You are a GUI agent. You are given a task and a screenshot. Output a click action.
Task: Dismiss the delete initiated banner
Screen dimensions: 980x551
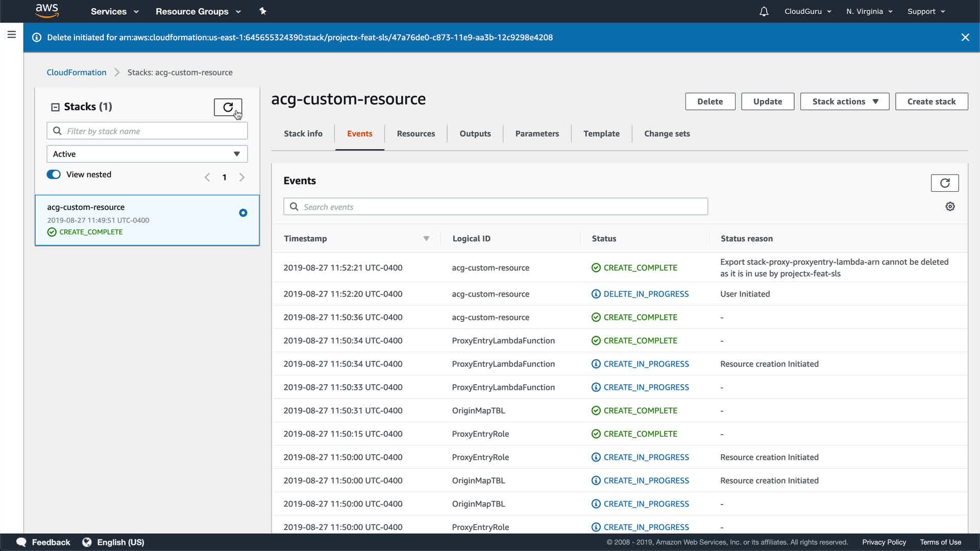965,37
